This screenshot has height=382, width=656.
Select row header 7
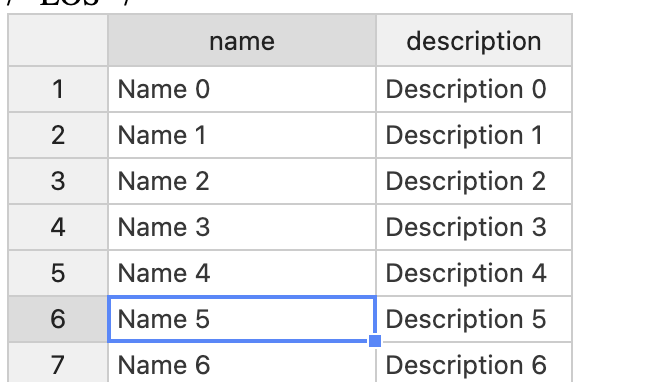[58, 363]
